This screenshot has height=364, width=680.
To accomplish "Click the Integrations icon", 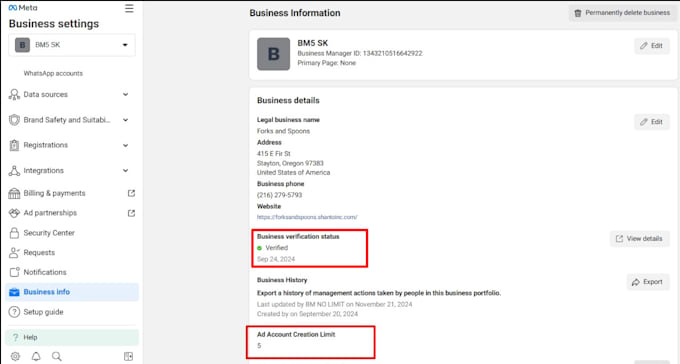I will click(14, 171).
